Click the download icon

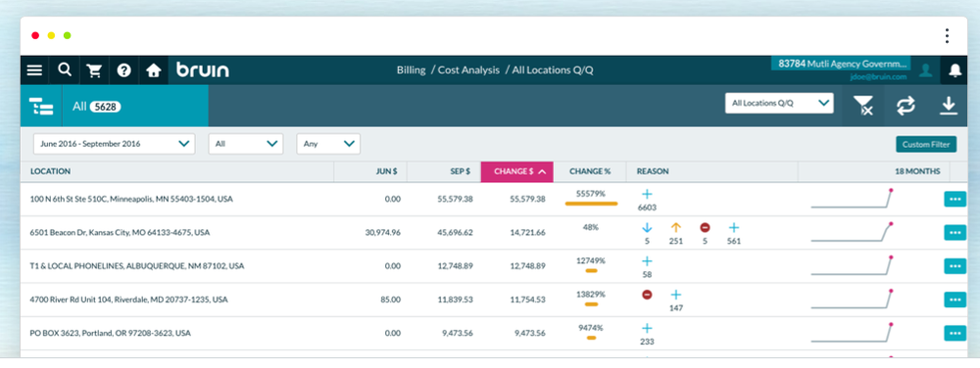click(x=949, y=106)
